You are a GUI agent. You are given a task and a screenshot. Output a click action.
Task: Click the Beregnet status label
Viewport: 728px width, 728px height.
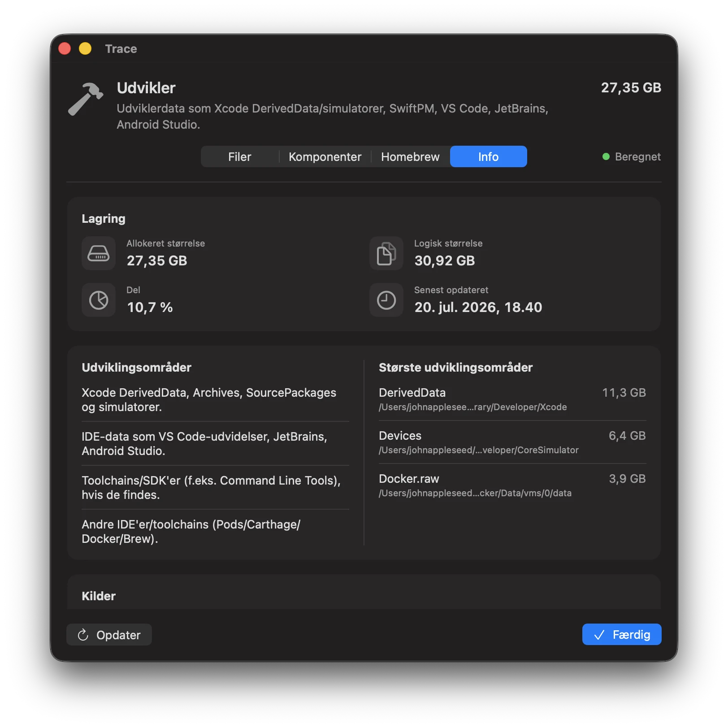point(638,156)
